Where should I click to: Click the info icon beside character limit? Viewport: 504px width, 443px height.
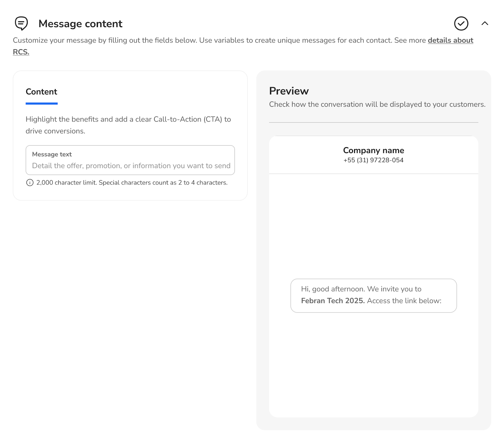pyautogui.click(x=30, y=183)
